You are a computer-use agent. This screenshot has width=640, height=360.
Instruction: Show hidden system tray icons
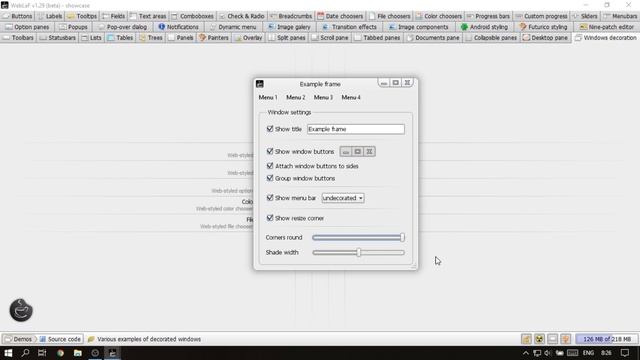pos(526,353)
